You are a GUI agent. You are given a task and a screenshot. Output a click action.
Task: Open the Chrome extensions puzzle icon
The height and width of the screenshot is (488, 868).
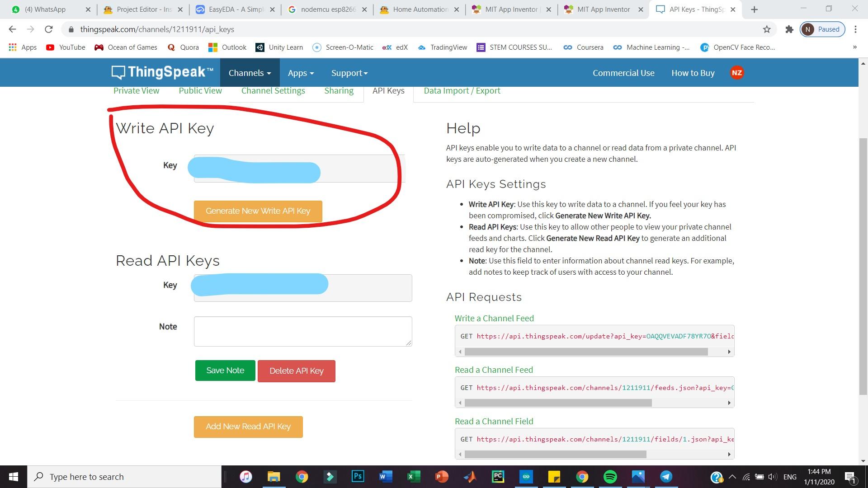789,29
